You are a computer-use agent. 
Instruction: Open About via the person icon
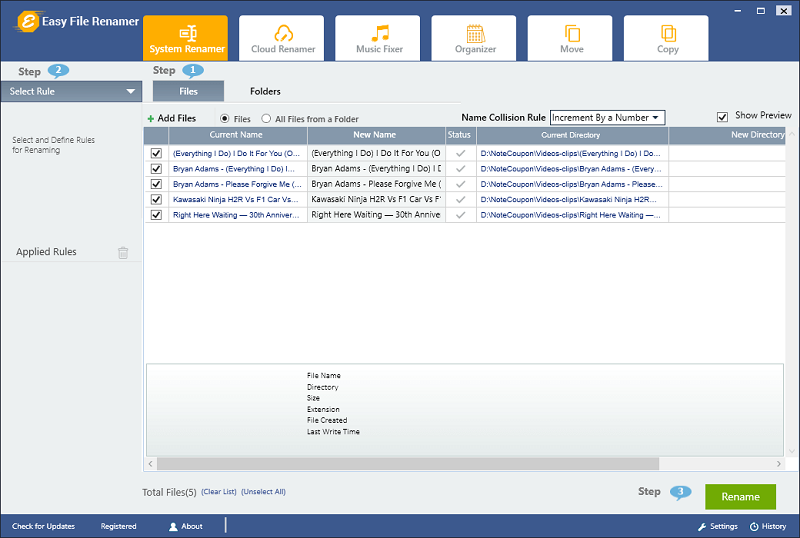coord(173,526)
